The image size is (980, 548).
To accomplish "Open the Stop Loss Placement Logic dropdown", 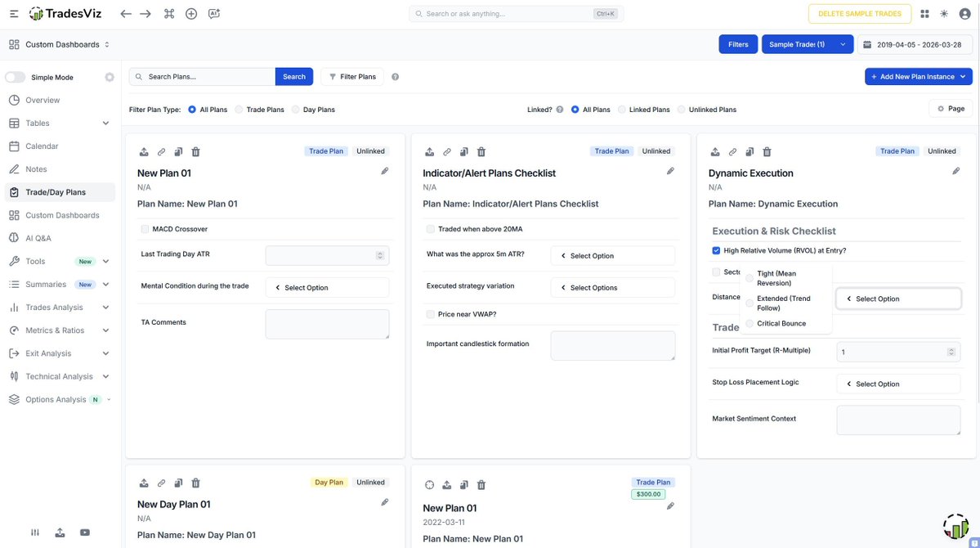I will pos(898,384).
